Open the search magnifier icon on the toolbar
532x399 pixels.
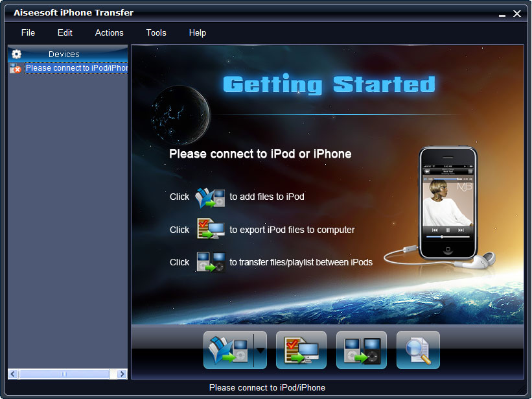click(x=418, y=350)
